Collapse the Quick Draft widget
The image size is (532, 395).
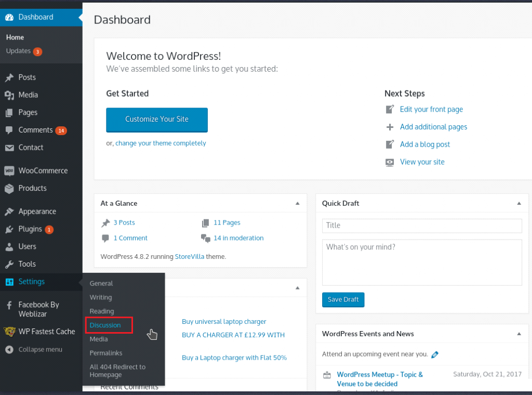[x=518, y=203]
